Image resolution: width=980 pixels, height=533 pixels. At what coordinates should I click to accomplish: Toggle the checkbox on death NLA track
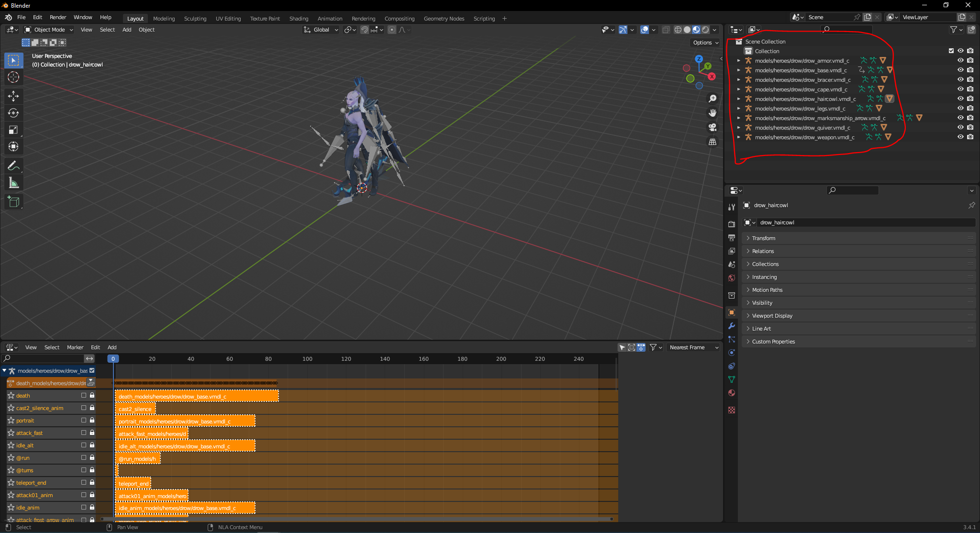click(x=84, y=395)
